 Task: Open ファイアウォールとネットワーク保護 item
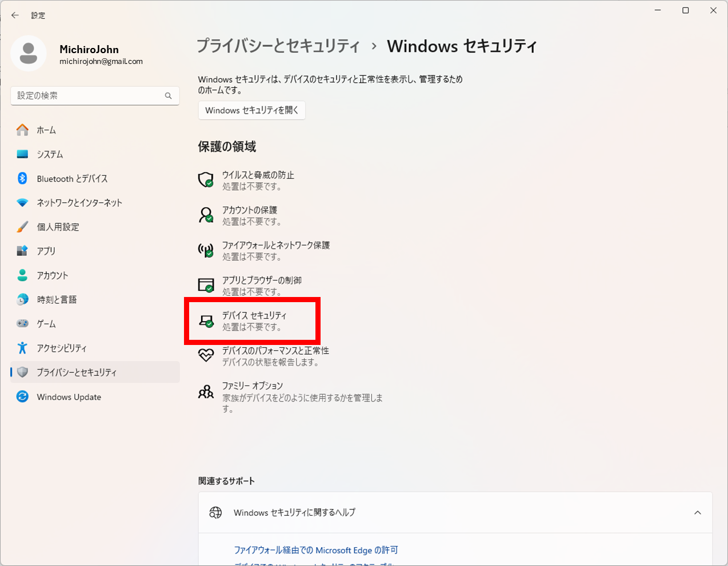tap(264, 251)
